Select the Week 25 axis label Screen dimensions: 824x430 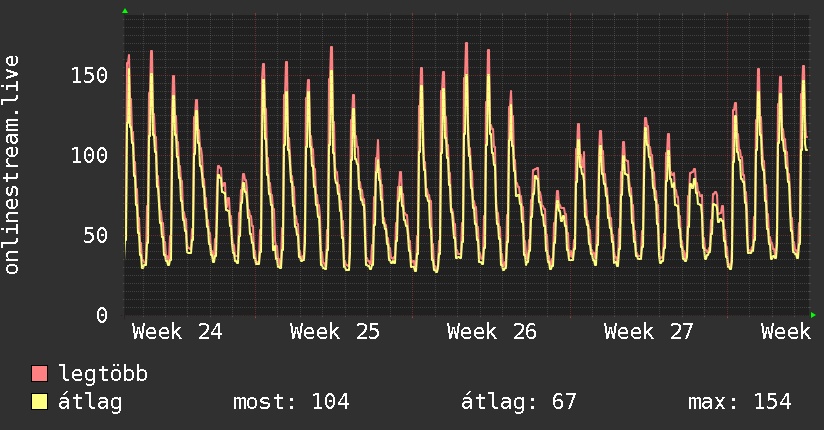335,332
